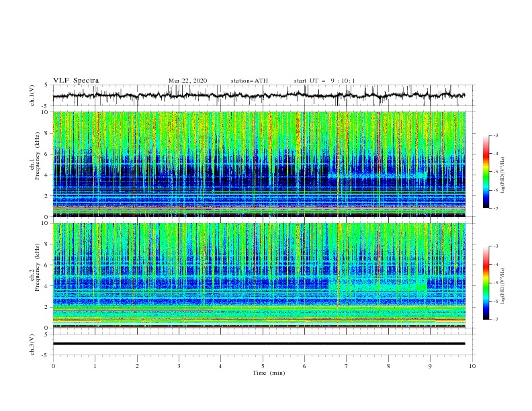This screenshot has height=411, width=532.
Task: Click the upper PSD color scale bar
Action: 486,172
